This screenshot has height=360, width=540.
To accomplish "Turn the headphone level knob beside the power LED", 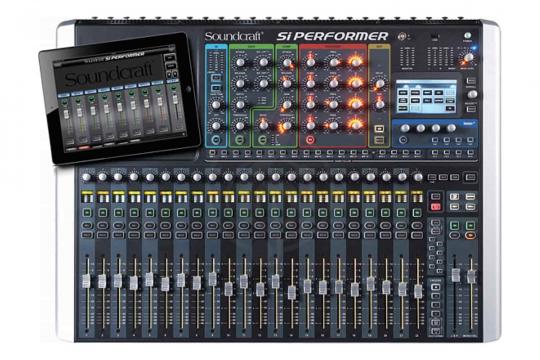I will tap(468, 57).
